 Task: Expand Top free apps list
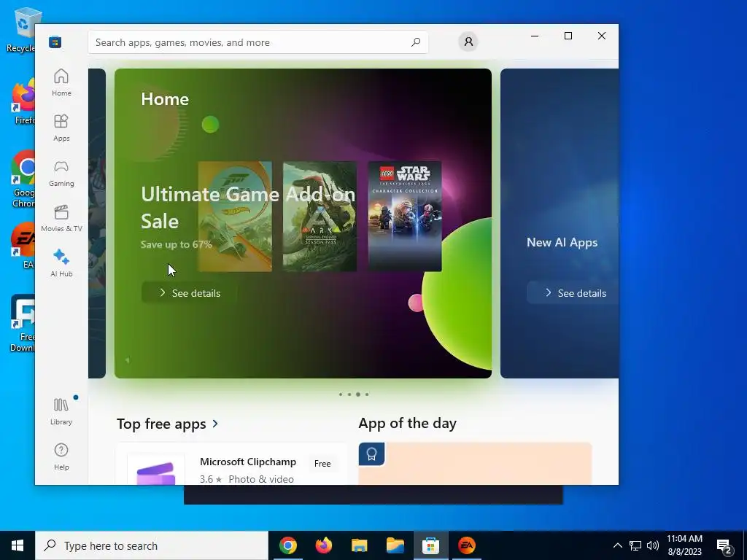tap(168, 424)
